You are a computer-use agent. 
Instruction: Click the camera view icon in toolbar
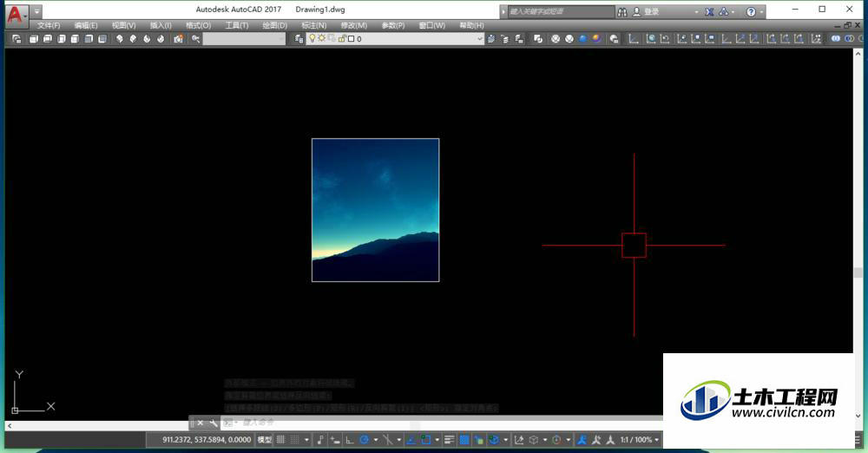[179, 39]
